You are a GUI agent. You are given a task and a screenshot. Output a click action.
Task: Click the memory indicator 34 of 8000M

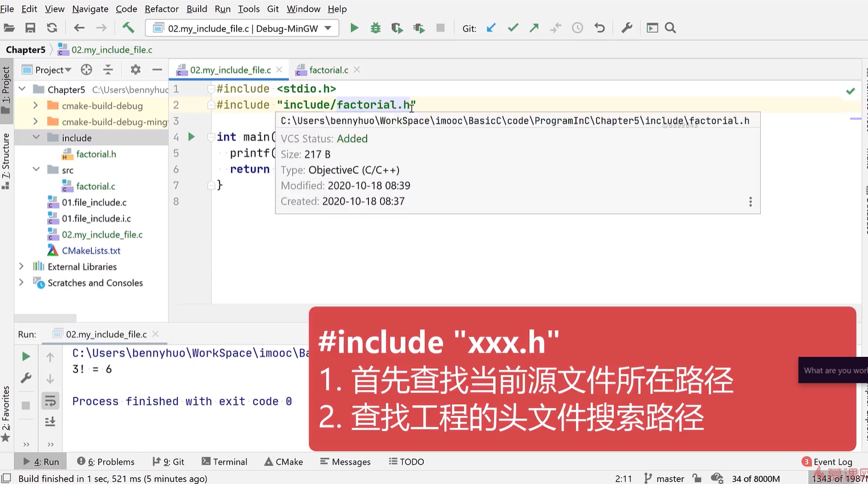(756, 478)
